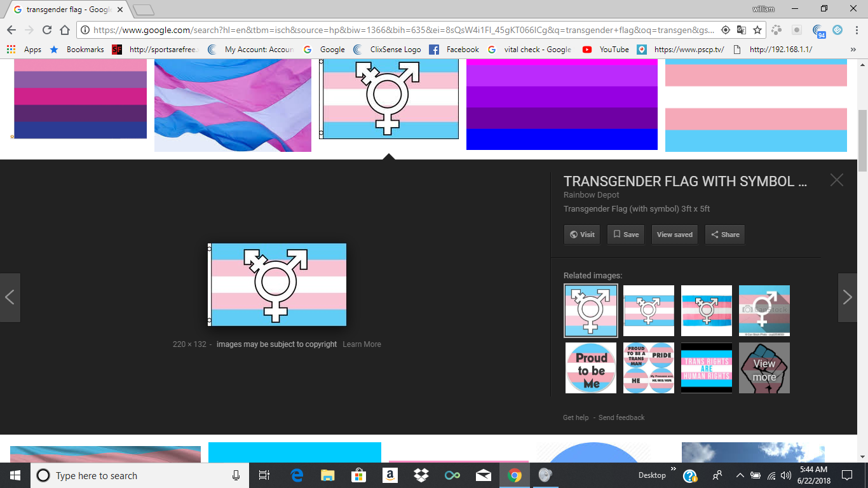Open the Chrome three-dot menu

coord(856,30)
